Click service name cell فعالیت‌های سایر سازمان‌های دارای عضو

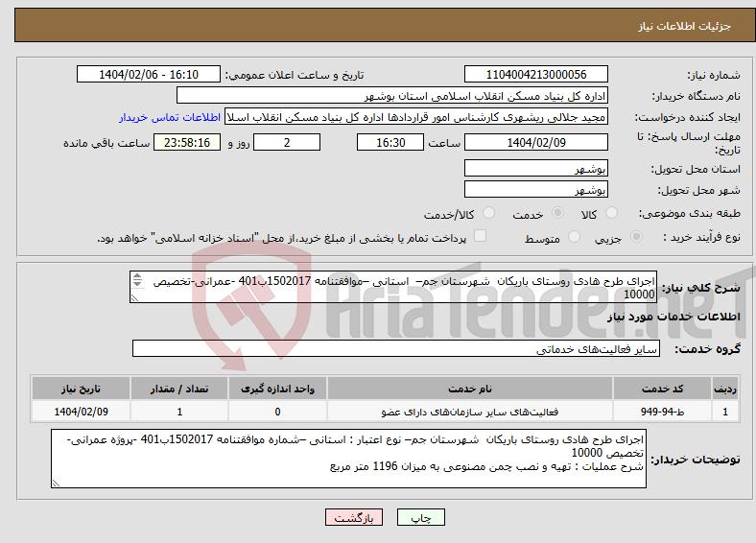pyautogui.click(x=470, y=412)
